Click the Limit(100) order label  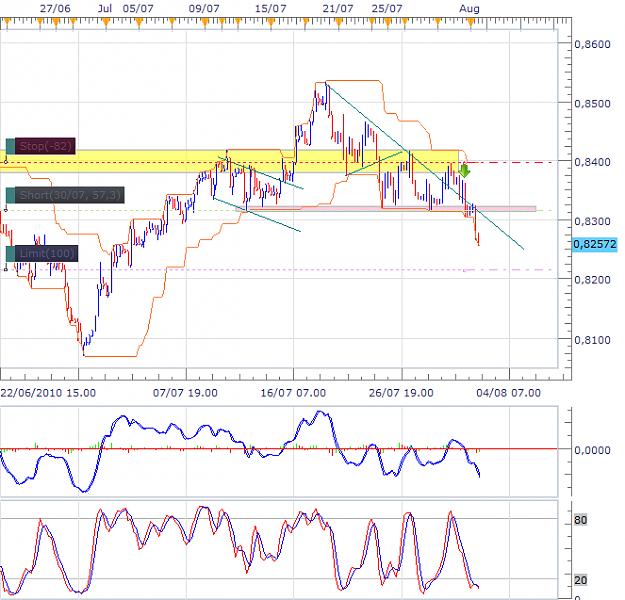click(x=47, y=254)
